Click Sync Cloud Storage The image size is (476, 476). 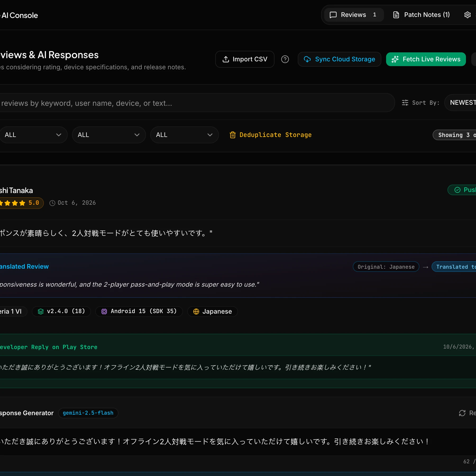point(339,59)
